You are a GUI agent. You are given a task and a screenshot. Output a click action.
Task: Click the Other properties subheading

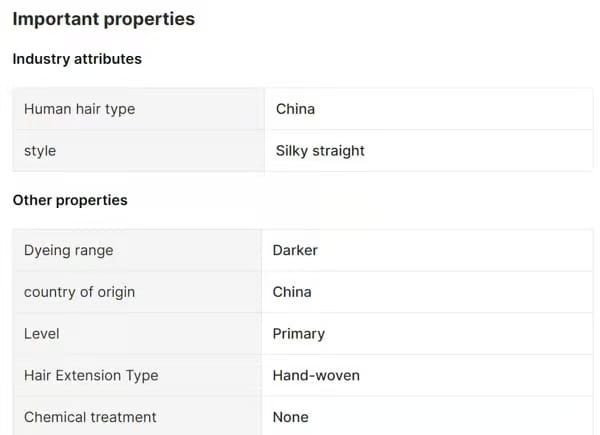(x=70, y=200)
